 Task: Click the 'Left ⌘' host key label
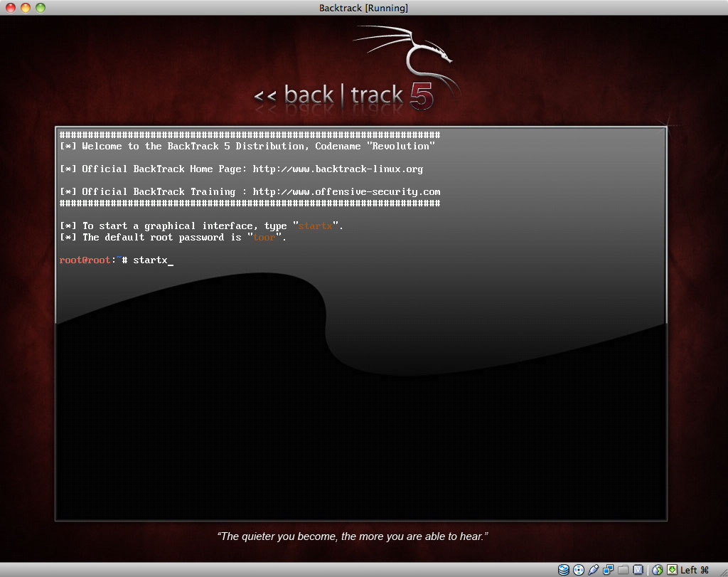(695, 570)
